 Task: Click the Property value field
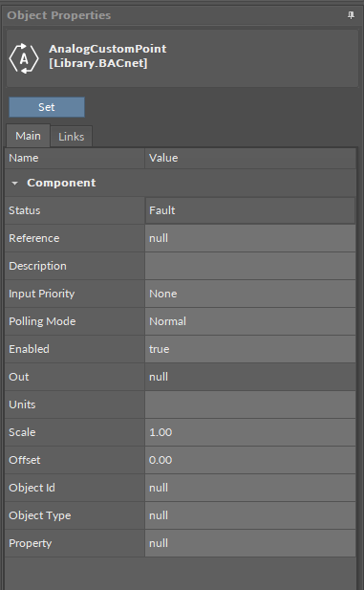250,543
